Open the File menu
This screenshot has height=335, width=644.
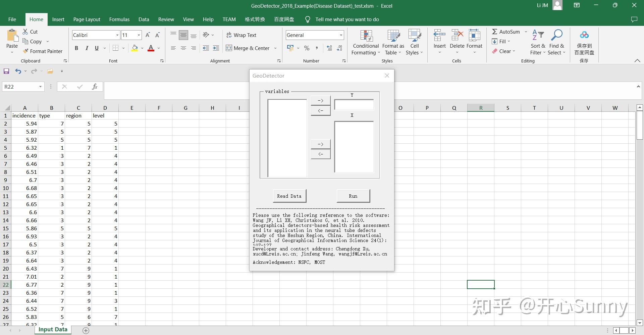pyautogui.click(x=12, y=19)
